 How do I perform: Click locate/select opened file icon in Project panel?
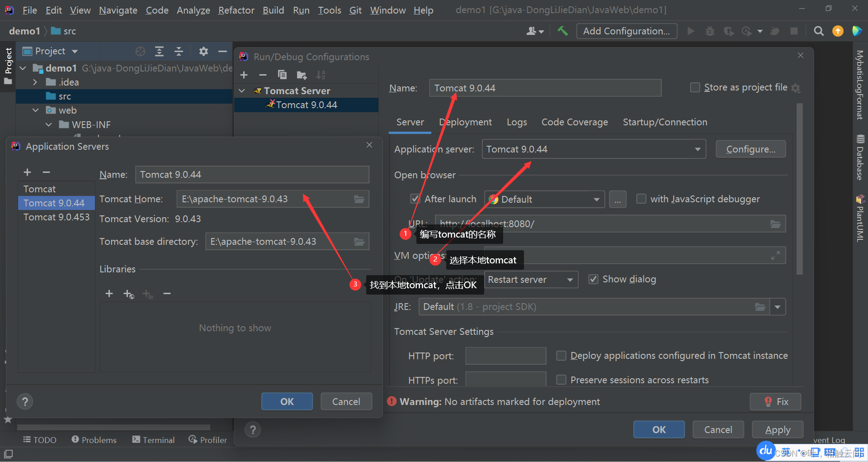click(x=140, y=51)
